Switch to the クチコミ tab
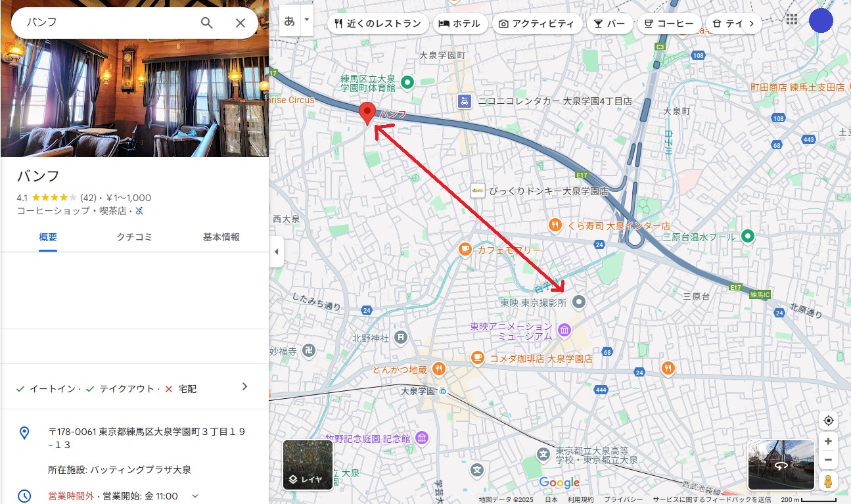 tap(134, 237)
